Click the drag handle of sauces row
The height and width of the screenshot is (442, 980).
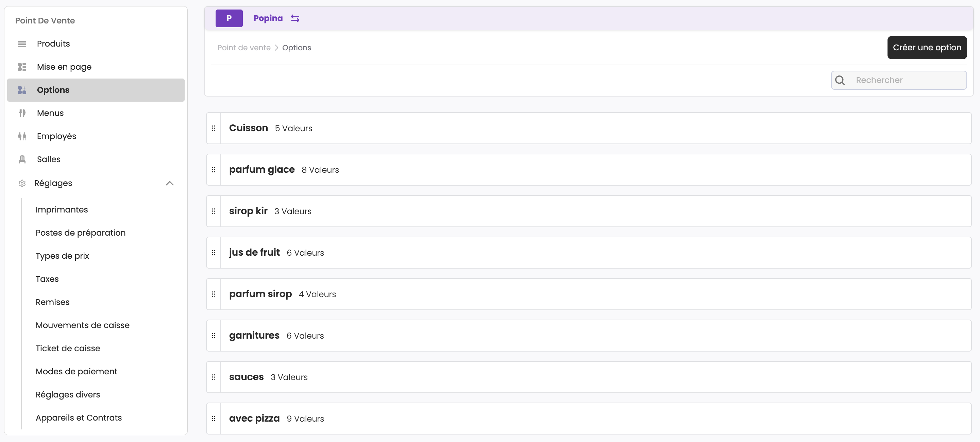coord(214,377)
